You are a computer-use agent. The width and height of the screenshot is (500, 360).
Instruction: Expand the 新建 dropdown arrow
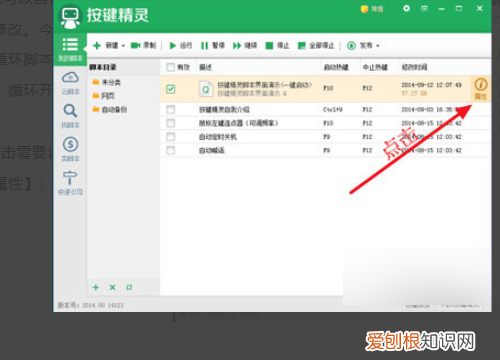[123, 46]
